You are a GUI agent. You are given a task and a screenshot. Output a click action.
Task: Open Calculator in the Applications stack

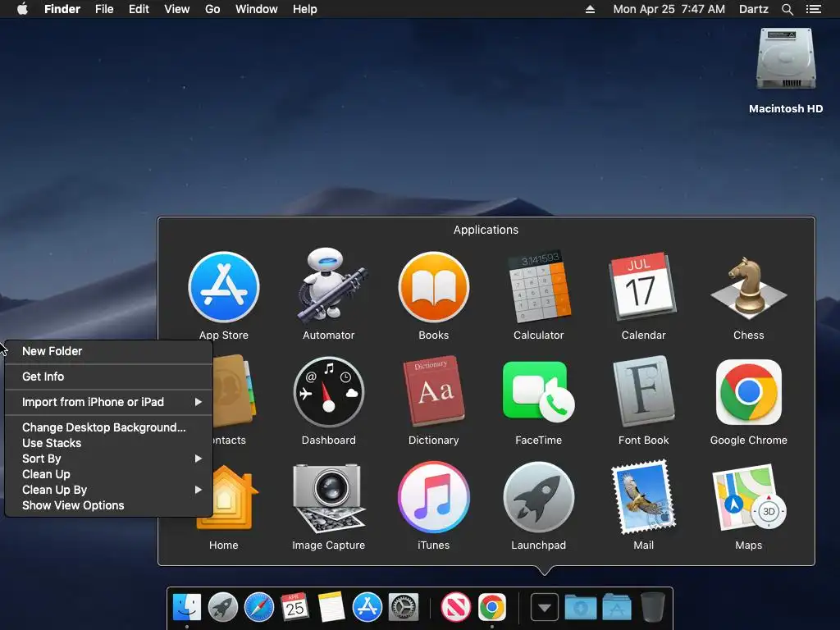tap(539, 286)
